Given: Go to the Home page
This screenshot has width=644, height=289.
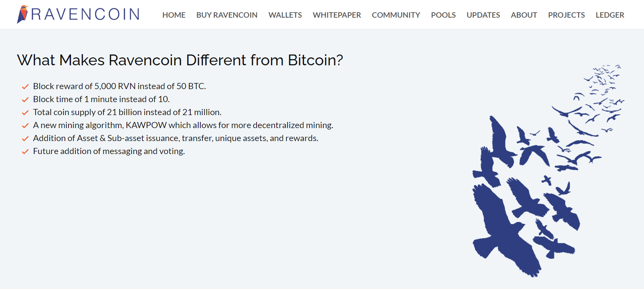Looking at the screenshot, I should 174,15.
